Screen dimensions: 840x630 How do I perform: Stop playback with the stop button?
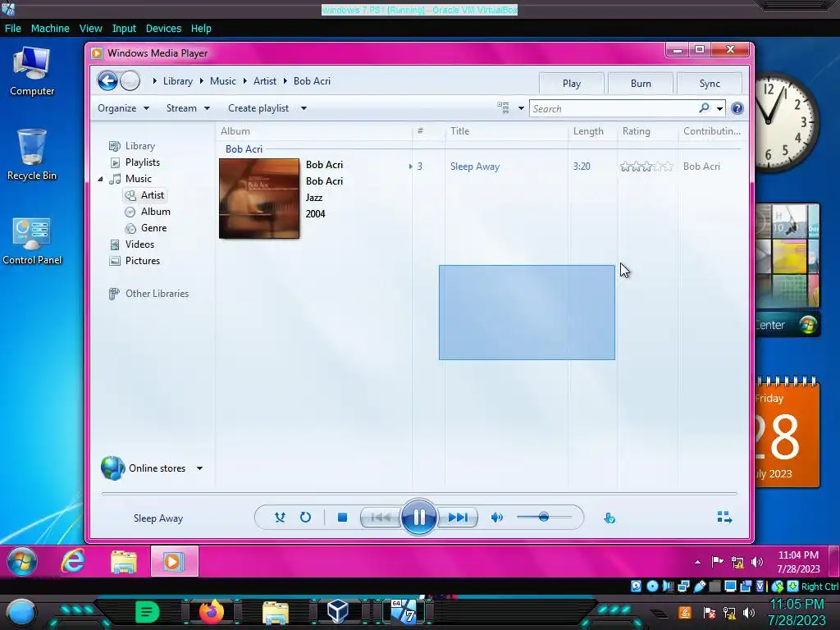coord(342,518)
